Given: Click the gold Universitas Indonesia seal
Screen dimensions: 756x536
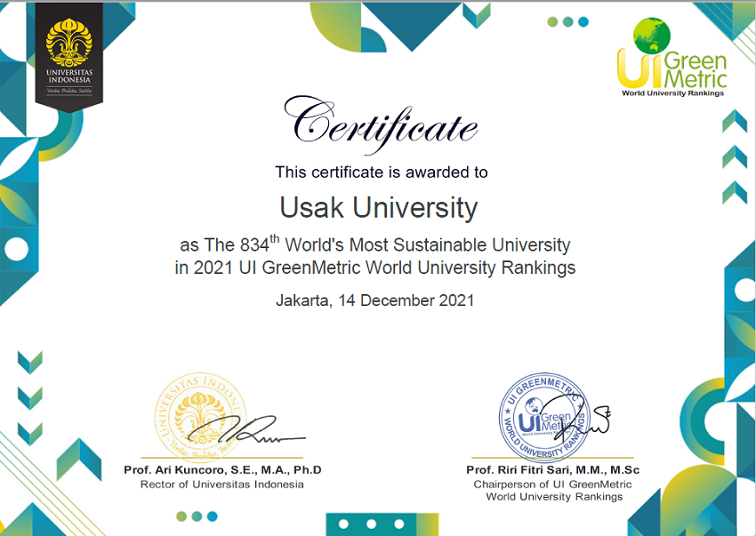Looking at the screenshot, I should pyautogui.click(x=193, y=413).
